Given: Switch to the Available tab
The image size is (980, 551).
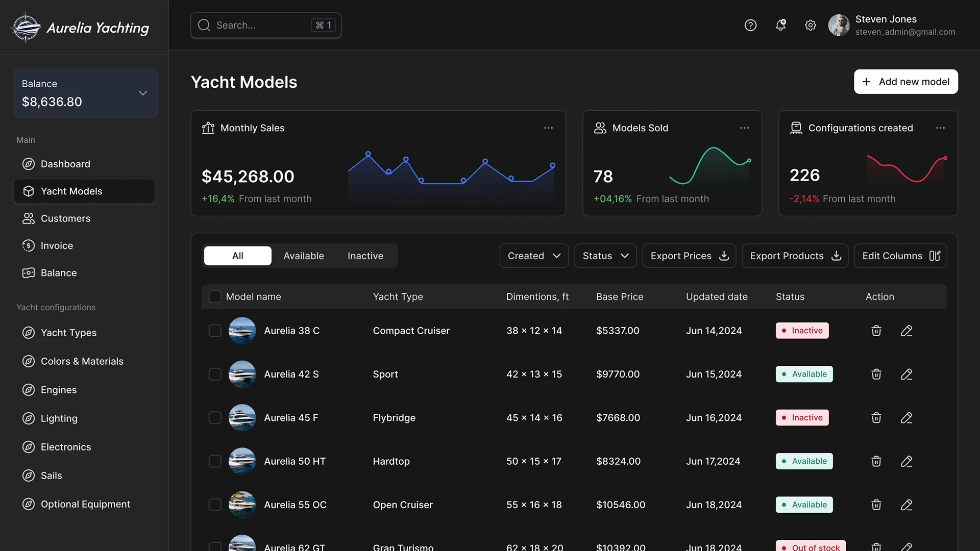Looking at the screenshot, I should tap(304, 256).
